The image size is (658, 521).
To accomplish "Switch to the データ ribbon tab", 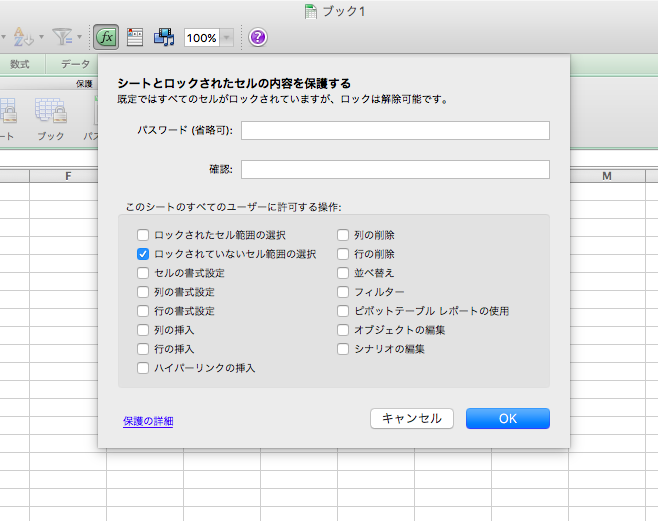I will pyautogui.click(x=75, y=63).
